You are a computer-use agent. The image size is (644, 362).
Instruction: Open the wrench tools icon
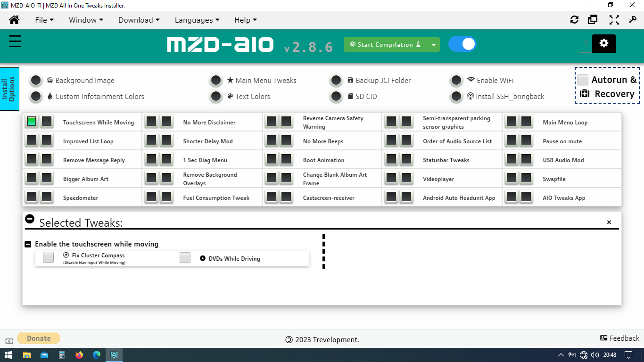point(633,20)
